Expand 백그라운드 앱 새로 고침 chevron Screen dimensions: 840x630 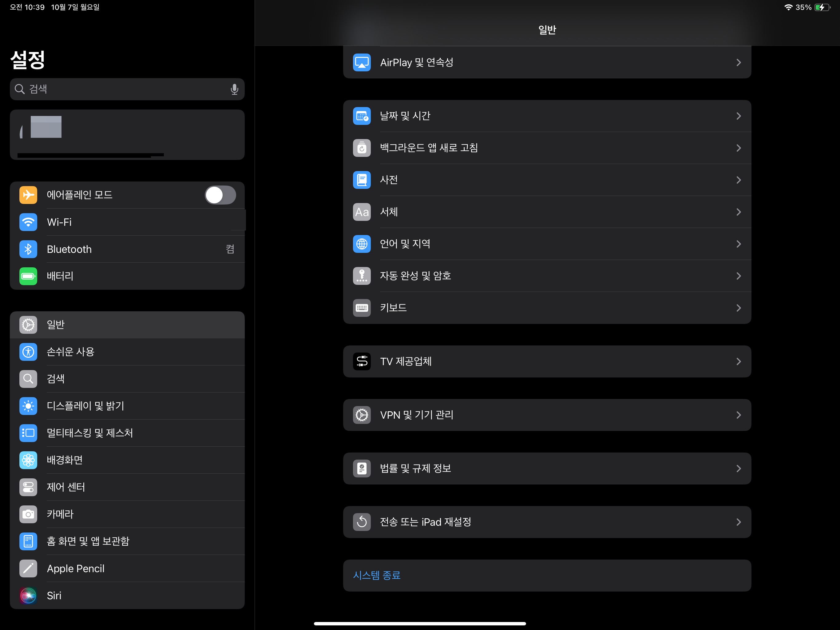[x=738, y=148]
